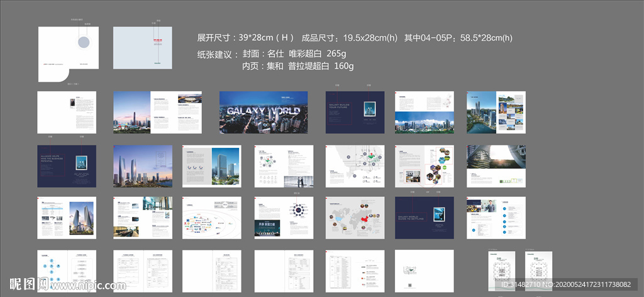The width and height of the screenshot is (644, 297).
Task: Select the flowchart page with blue circle icons
Action: 67,271
